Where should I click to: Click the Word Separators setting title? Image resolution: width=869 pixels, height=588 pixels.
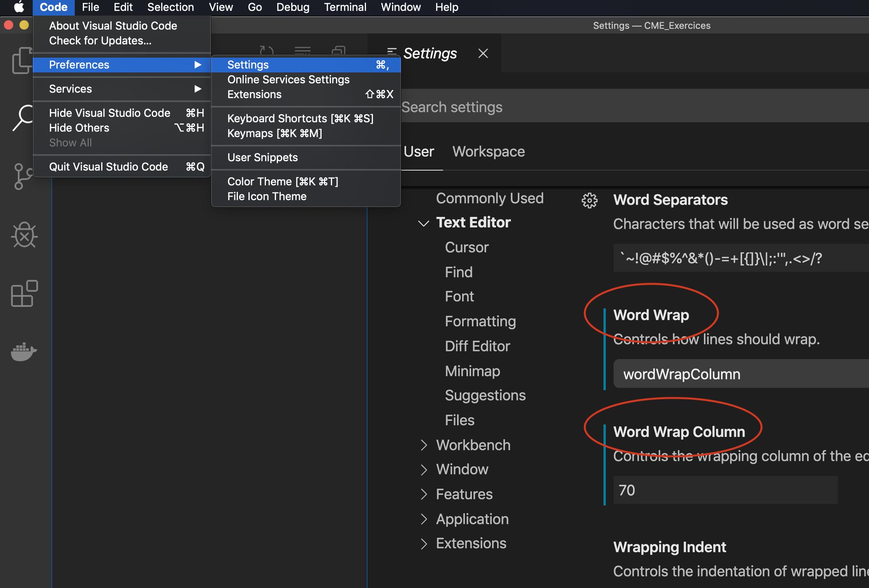coord(670,200)
